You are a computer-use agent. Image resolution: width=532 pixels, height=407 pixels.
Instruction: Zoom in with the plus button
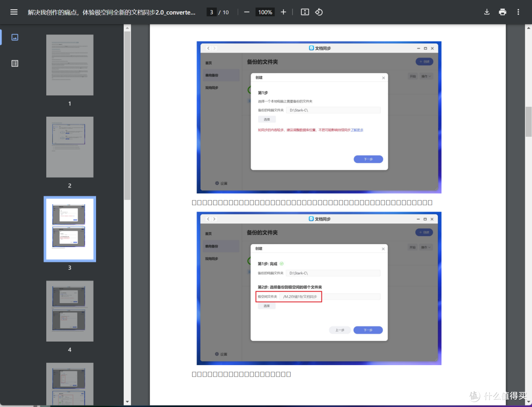coord(283,12)
